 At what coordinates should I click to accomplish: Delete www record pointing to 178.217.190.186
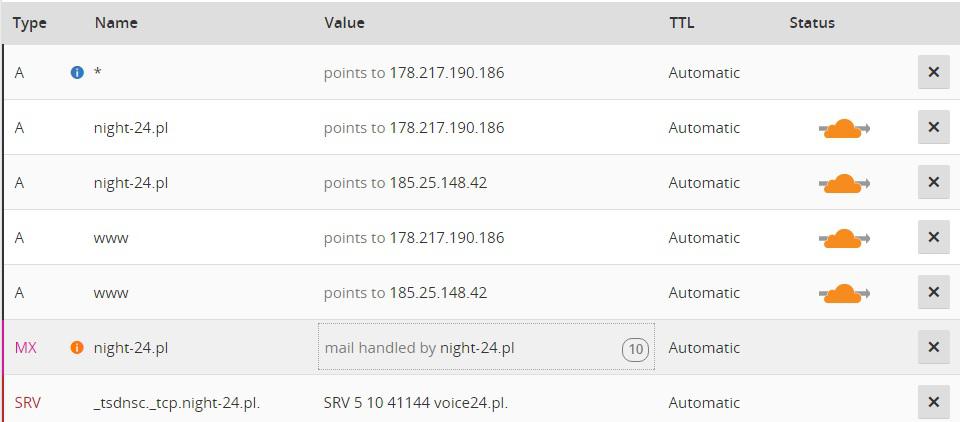[933, 237]
